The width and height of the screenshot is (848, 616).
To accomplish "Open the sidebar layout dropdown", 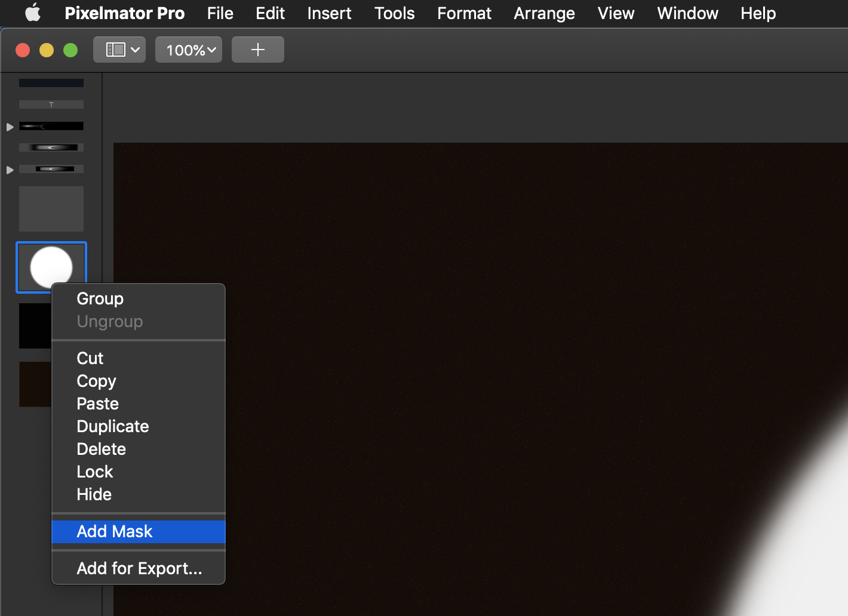I will pos(119,50).
